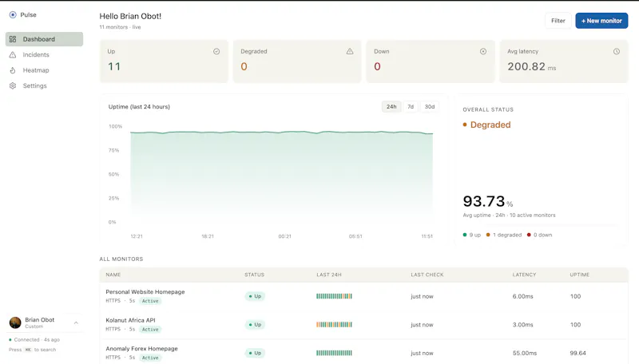Expand the Brian Obot account menu chevron

click(x=76, y=322)
